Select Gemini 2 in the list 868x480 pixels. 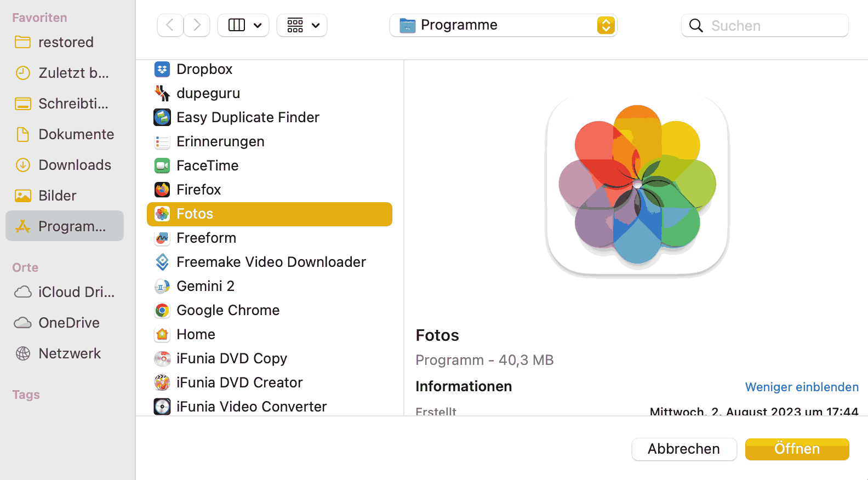coord(205,286)
